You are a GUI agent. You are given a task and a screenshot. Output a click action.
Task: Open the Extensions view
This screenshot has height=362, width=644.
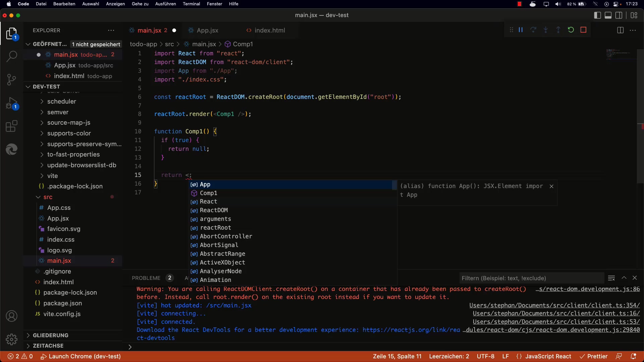12,126
